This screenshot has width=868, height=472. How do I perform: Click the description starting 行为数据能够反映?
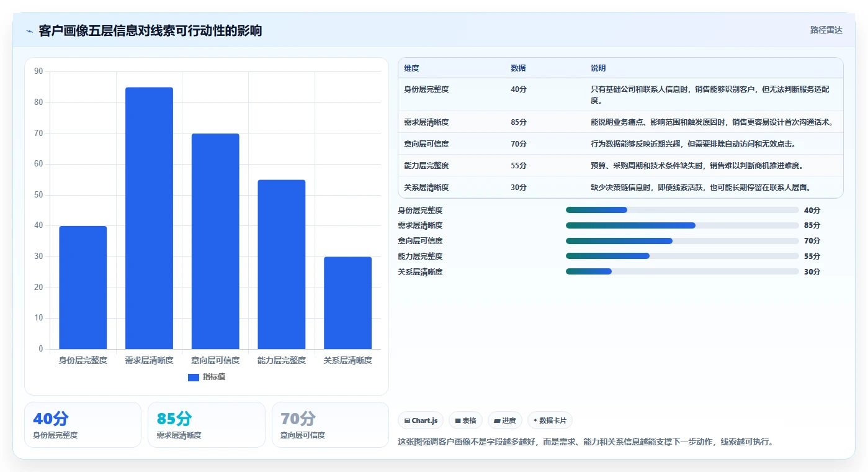point(693,143)
